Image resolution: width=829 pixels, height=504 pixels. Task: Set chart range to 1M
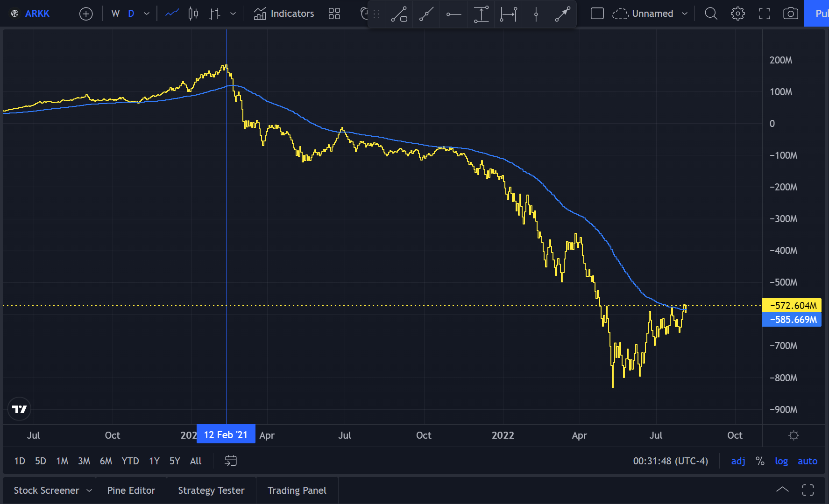click(62, 461)
